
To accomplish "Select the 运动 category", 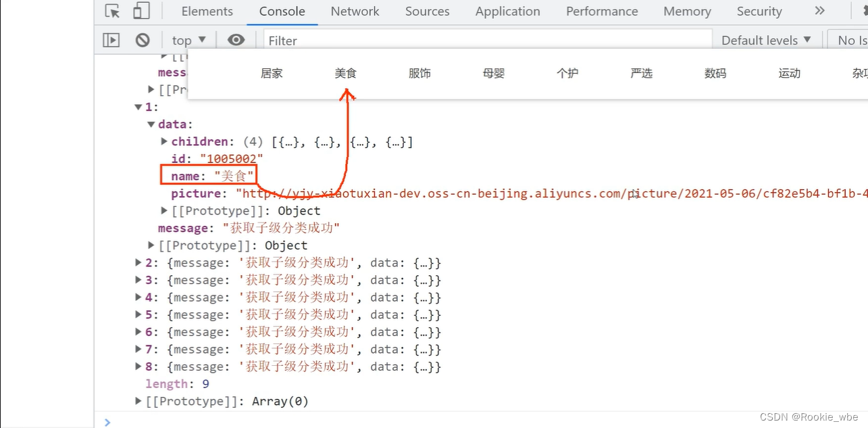I will pyautogui.click(x=789, y=73).
